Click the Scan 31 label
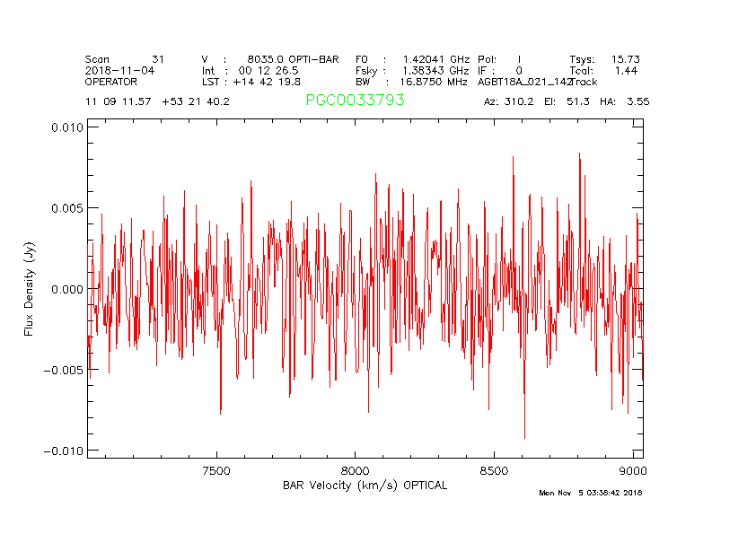 coord(124,59)
